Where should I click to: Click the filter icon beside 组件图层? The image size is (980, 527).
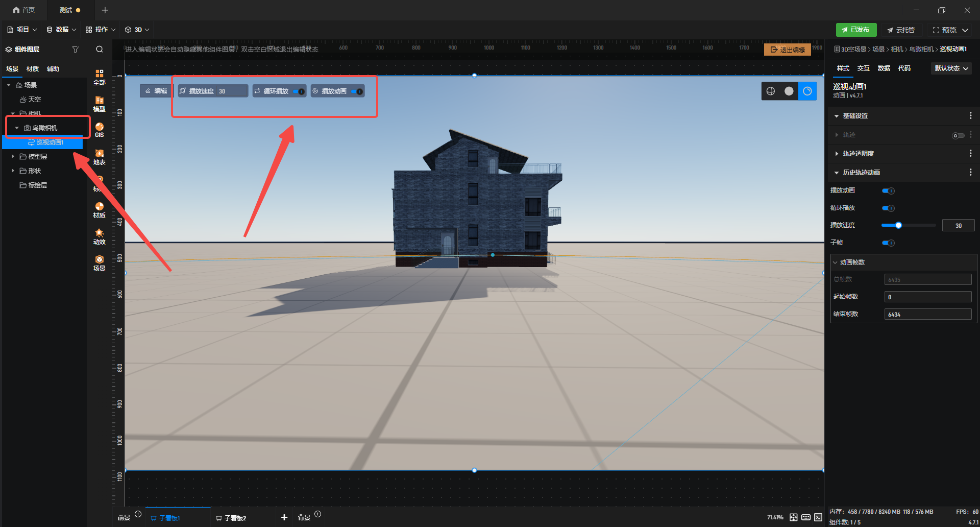tap(76, 50)
